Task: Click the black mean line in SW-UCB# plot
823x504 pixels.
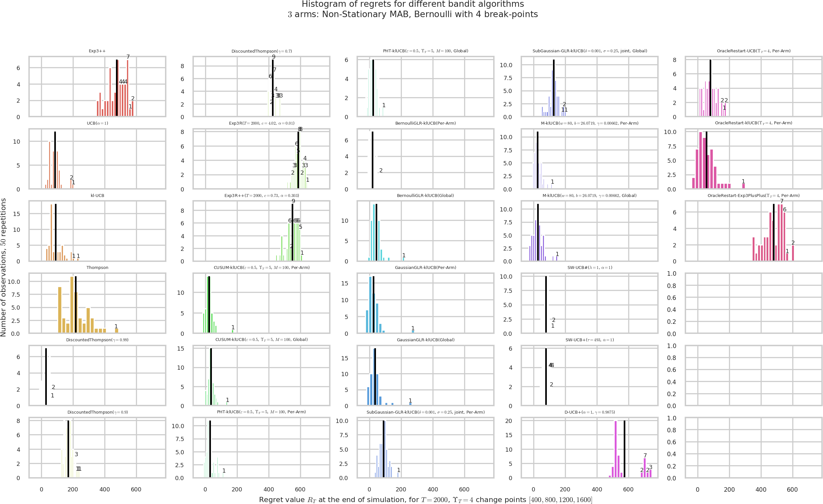Action: (546, 304)
